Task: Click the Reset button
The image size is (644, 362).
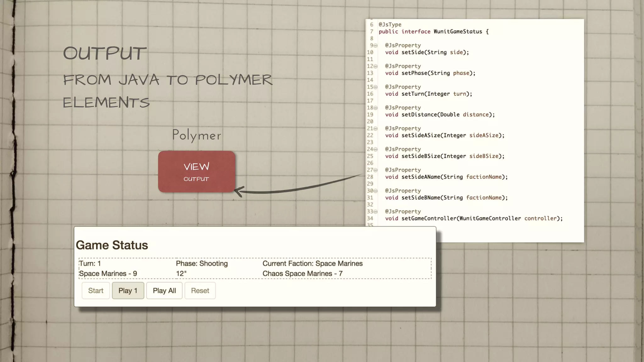Action: click(200, 291)
